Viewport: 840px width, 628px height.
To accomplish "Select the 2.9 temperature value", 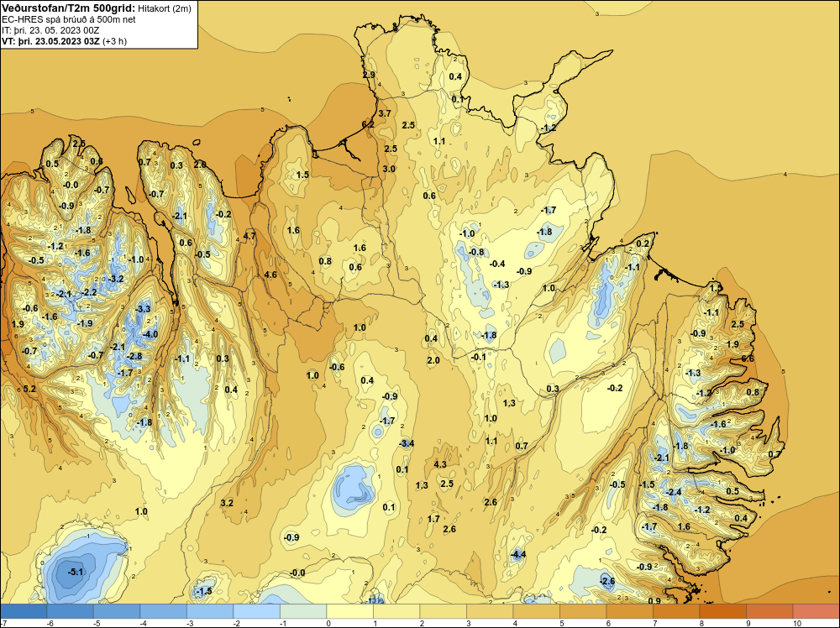I will tap(369, 75).
